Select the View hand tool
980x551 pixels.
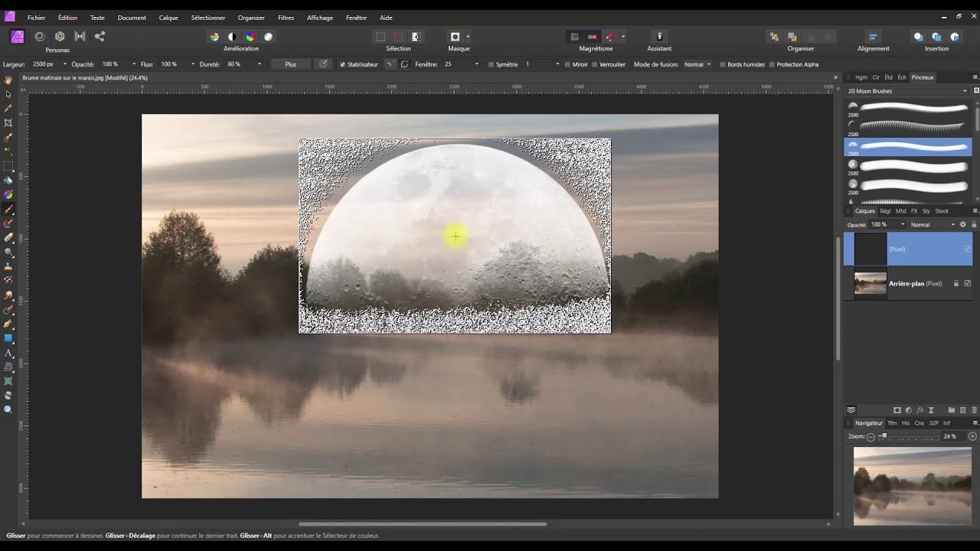pyautogui.click(x=8, y=80)
